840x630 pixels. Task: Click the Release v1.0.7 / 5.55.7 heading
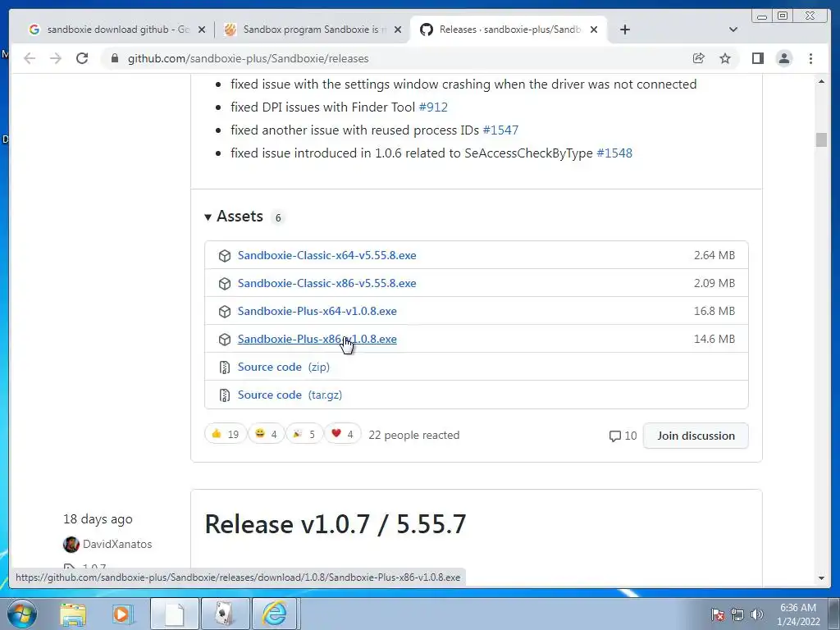pos(336,524)
